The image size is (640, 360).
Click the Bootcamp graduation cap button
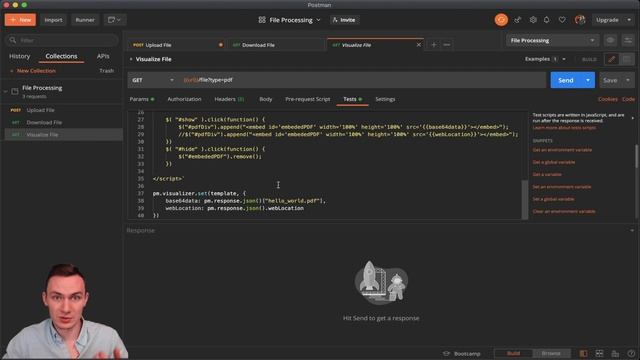click(462, 353)
